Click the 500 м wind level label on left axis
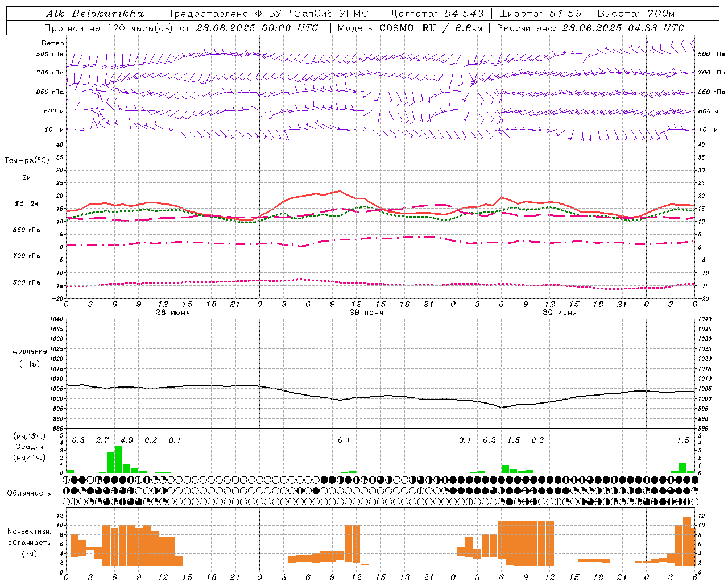This screenshot has height=582, width=728. point(54,111)
